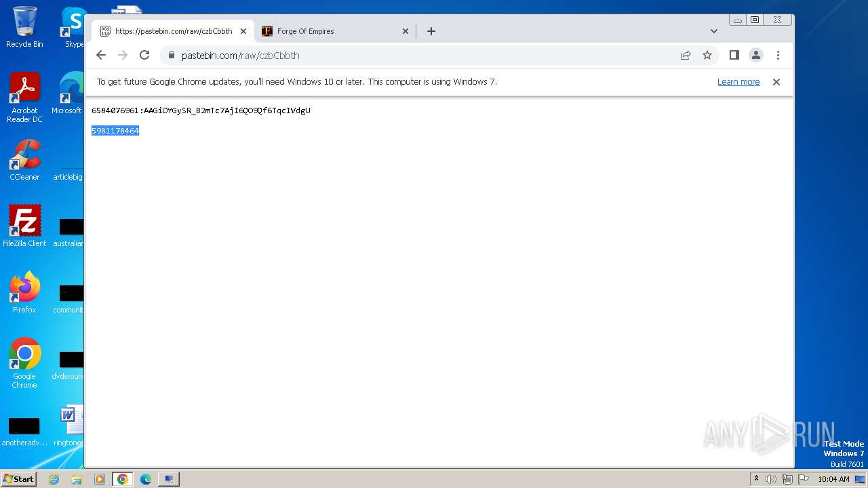Go back to previous page

[x=101, y=56]
